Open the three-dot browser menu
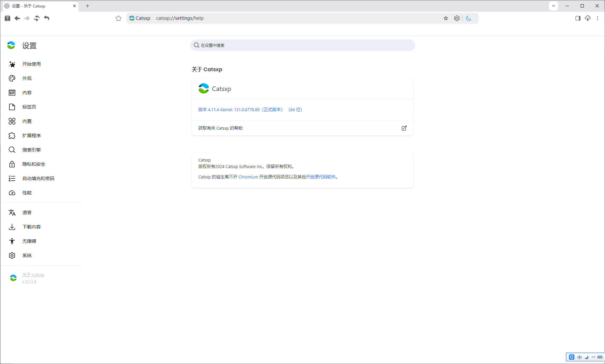 tap(598, 18)
